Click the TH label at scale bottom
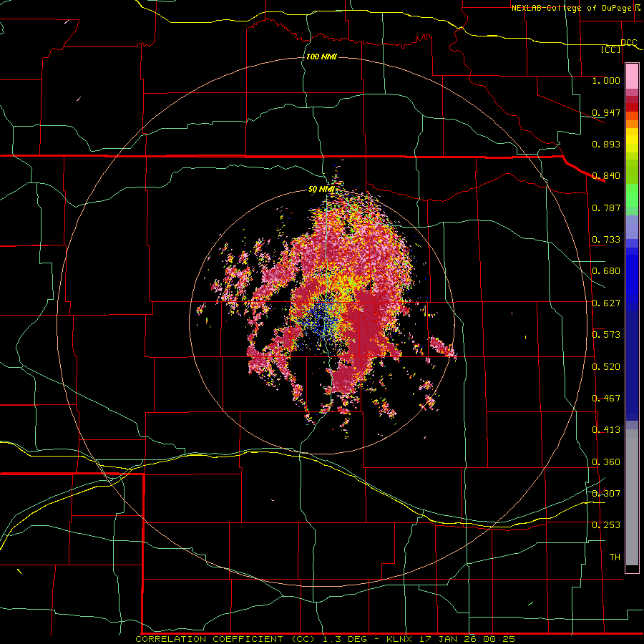The height and width of the screenshot is (644, 644). tap(615, 557)
